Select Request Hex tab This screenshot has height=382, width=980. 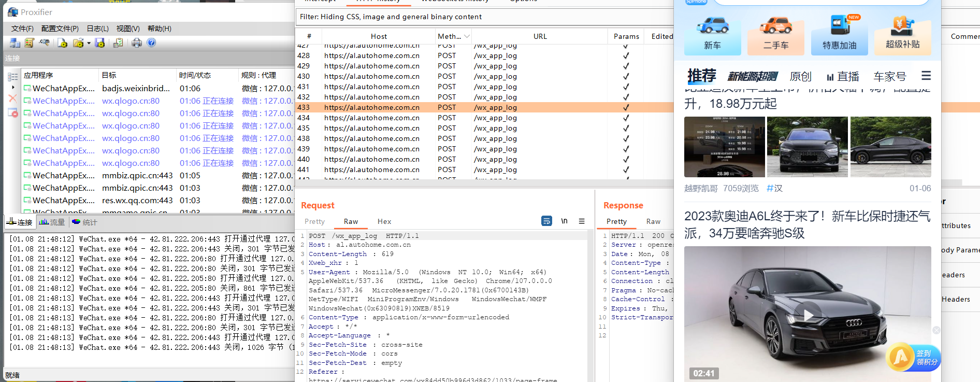pyautogui.click(x=384, y=221)
